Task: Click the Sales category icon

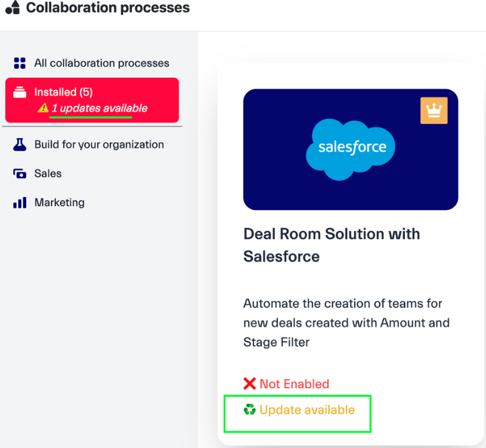Action: [20, 174]
